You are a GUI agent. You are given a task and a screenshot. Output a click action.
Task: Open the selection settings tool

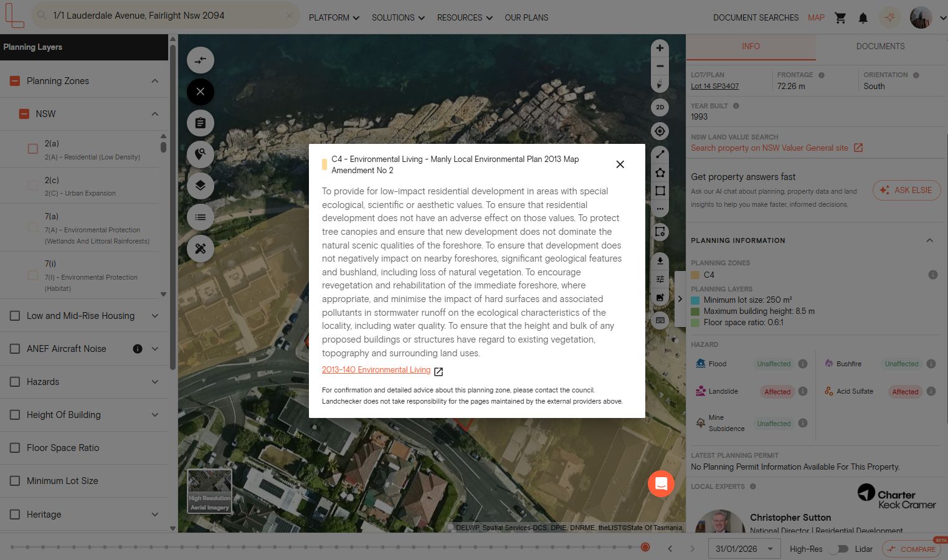coord(660,232)
